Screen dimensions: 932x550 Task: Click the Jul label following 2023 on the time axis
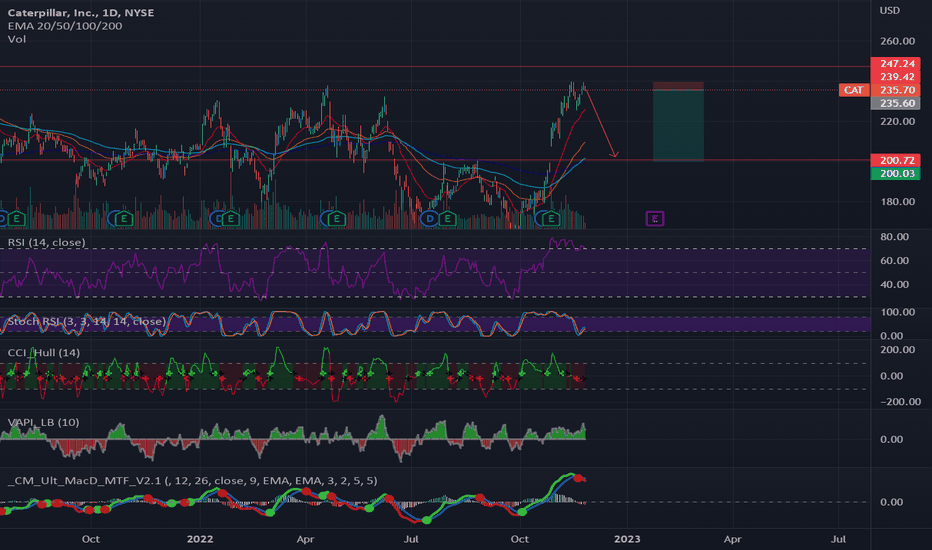(838, 539)
